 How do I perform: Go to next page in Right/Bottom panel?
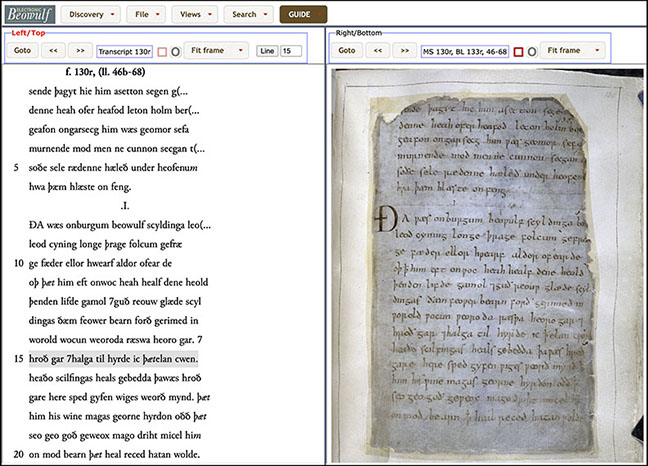(405, 50)
